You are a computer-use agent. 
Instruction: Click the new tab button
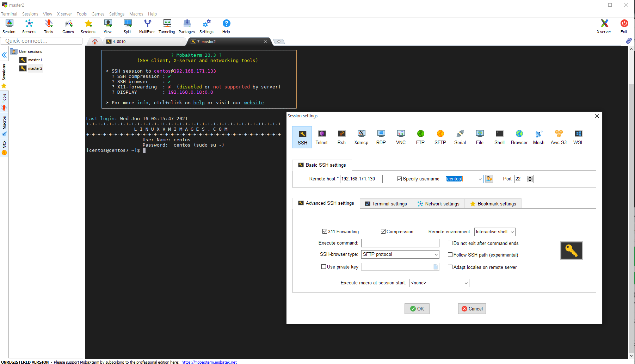pos(279,42)
